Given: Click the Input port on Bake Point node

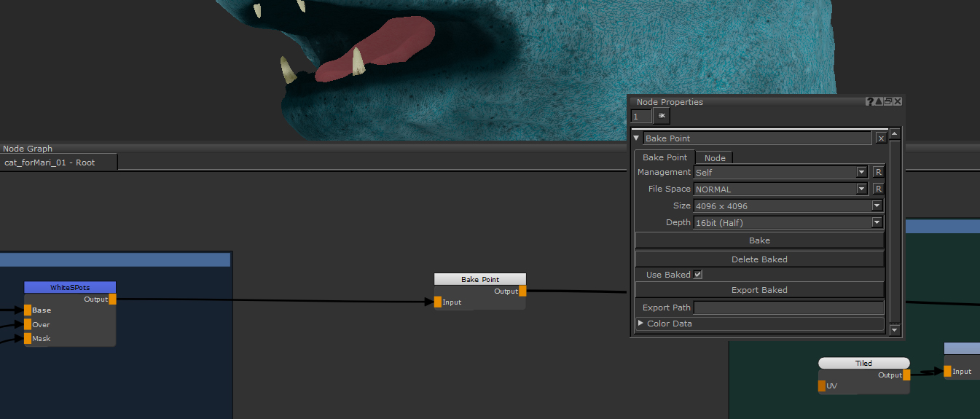Looking at the screenshot, I should pos(438,302).
